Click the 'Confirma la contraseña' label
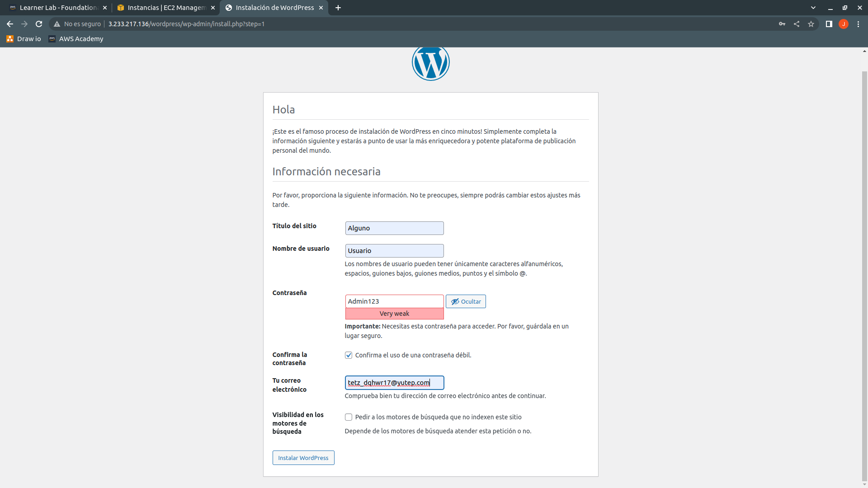The height and width of the screenshot is (488, 868). pyautogui.click(x=290, y=359)
